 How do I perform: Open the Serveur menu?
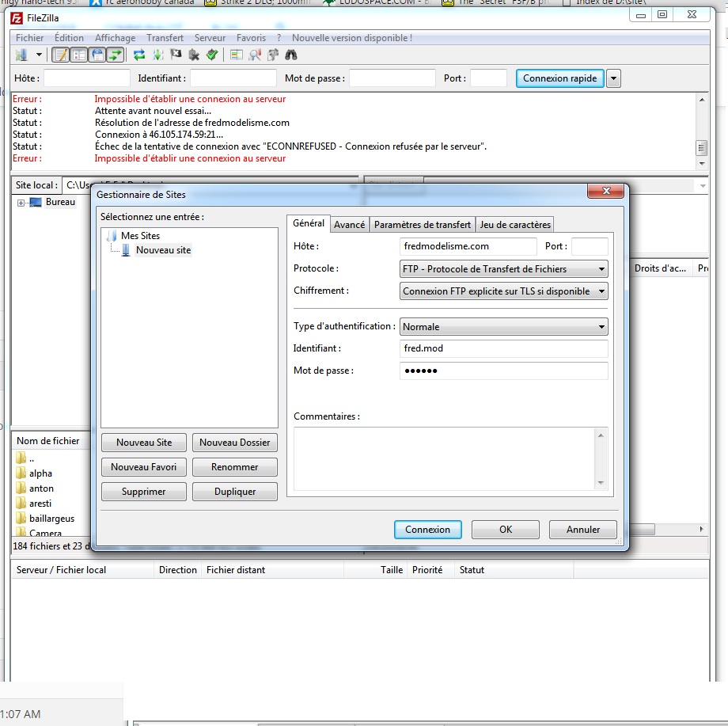coord(210,38)
